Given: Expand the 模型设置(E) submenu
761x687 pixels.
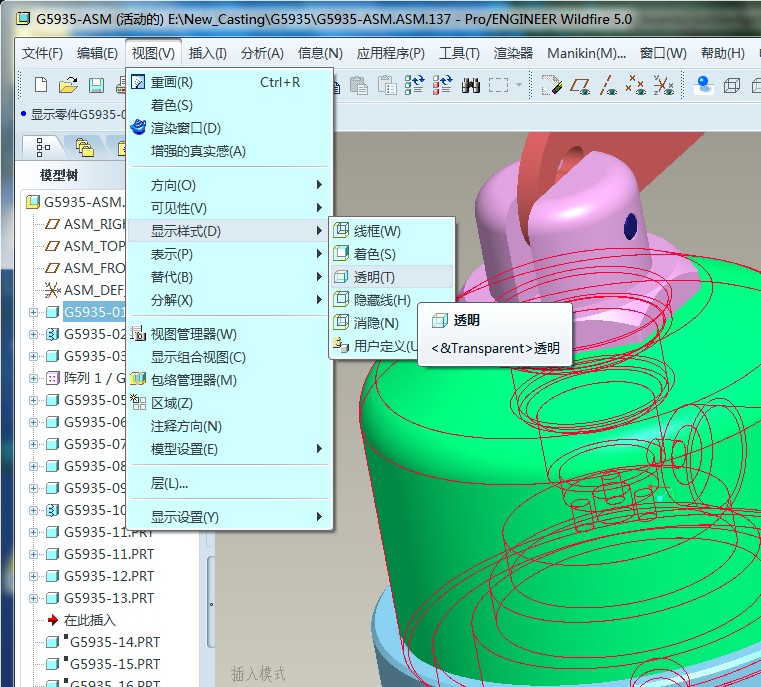Looking at the screenshot, I should [229, 449].
